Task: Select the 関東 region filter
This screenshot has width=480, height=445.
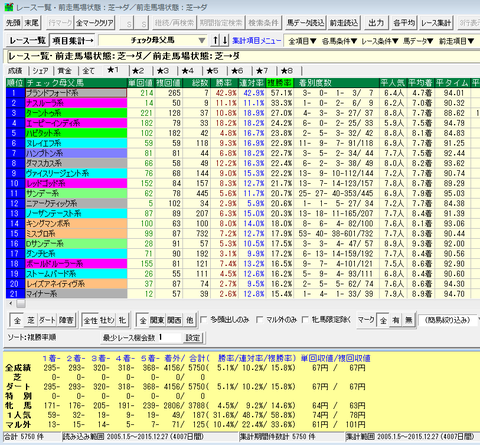Action: pos(157,320)
